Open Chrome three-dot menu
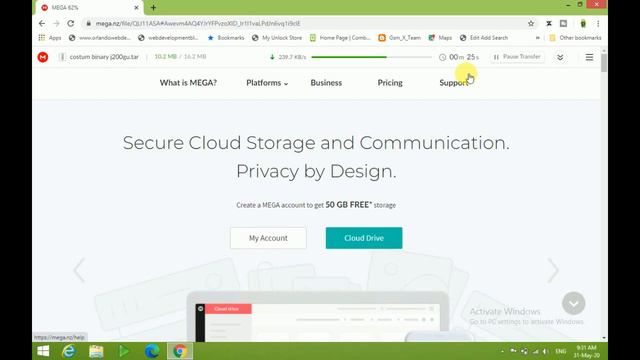The width and height of the screenshot is (640, 360). point(598,24)
